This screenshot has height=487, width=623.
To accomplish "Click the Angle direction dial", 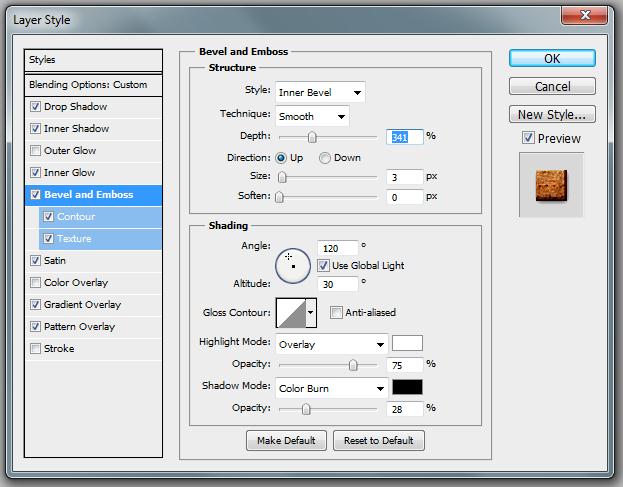I will [291, 265].
